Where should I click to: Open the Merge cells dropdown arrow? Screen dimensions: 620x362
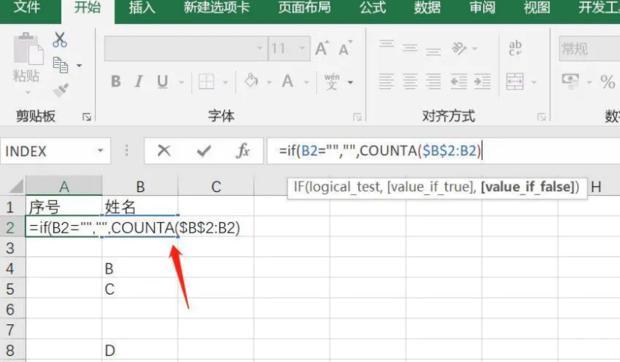(534, 82)
